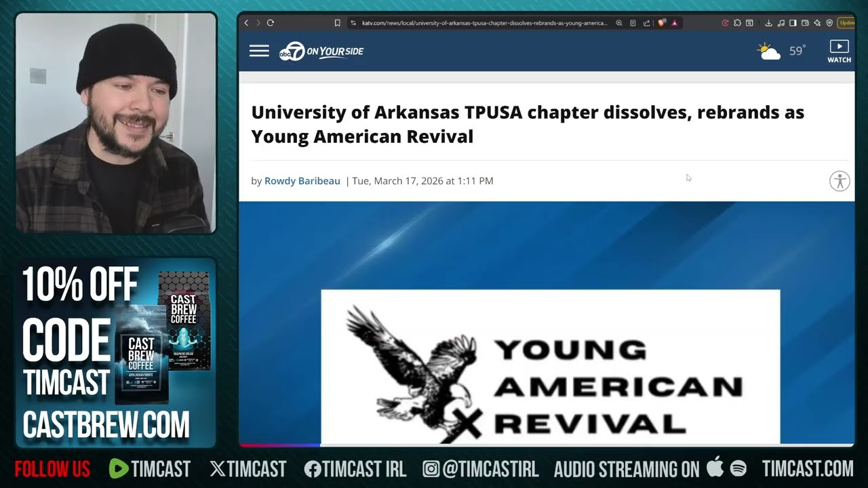Viewport: 868px width, 488px height.
Task: Toggle the browser sidebar panel
Action: tap(793, 23)
